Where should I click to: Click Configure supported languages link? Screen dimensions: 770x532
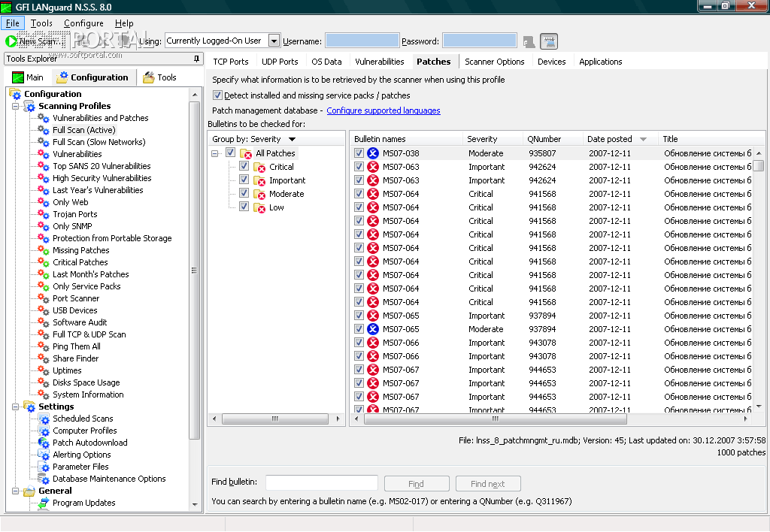click(383, 110)
